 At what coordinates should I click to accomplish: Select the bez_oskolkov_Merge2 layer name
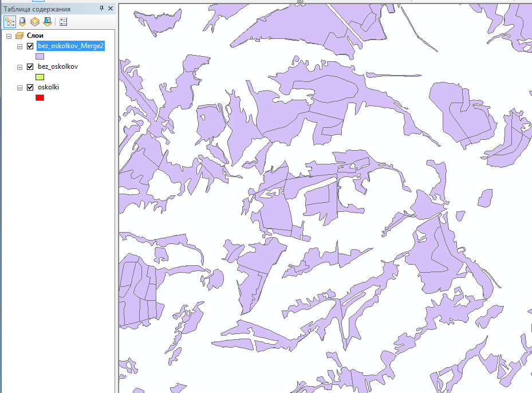tap(70, 46)
